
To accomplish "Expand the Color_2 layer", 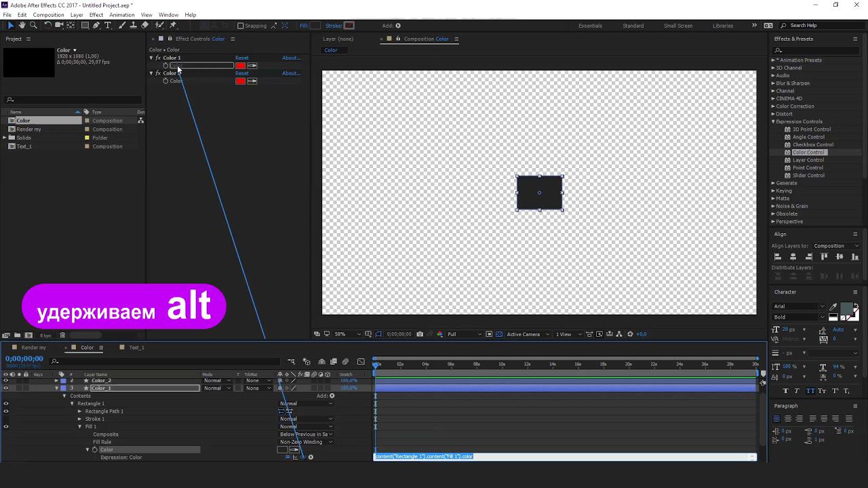I will coord(56,381).
